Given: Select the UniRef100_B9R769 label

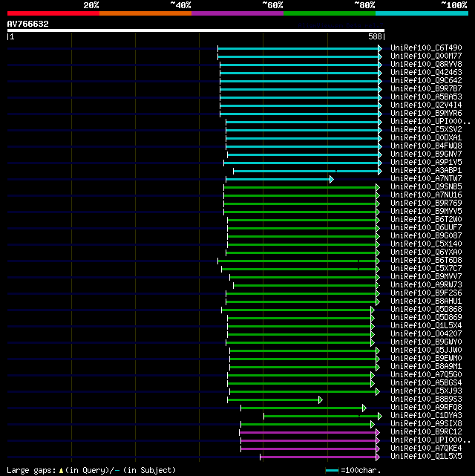Looking at the screenshot, I should (x=426, y=203).
